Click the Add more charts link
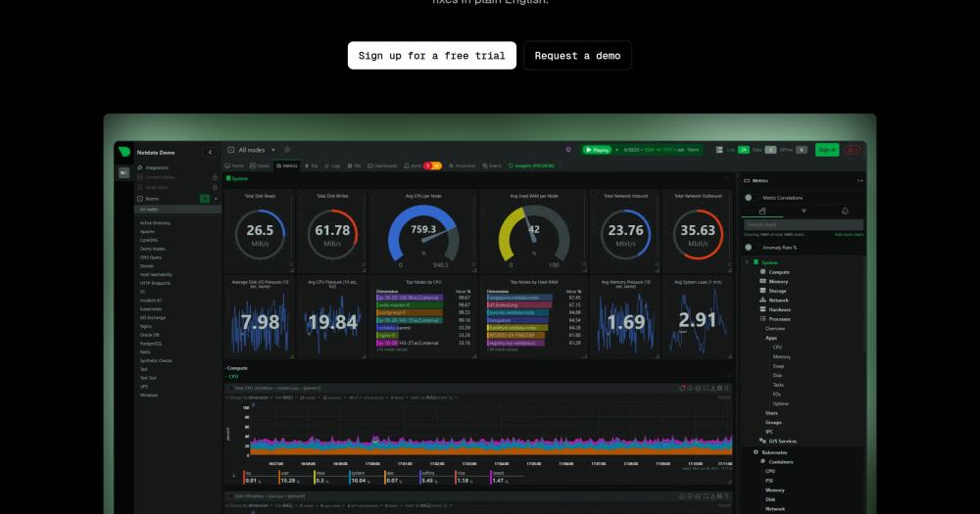980x514 pixels. coord(849,235)
